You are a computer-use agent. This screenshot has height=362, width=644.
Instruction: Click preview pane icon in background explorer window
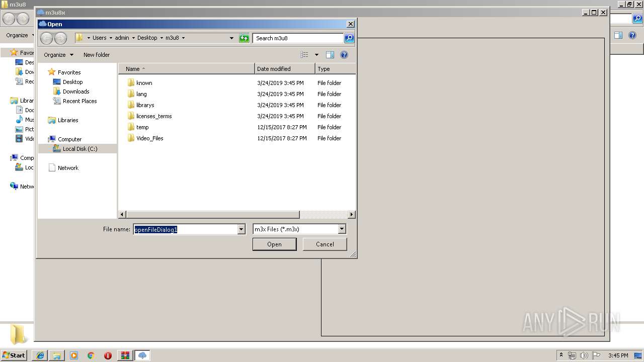(618, 35)
